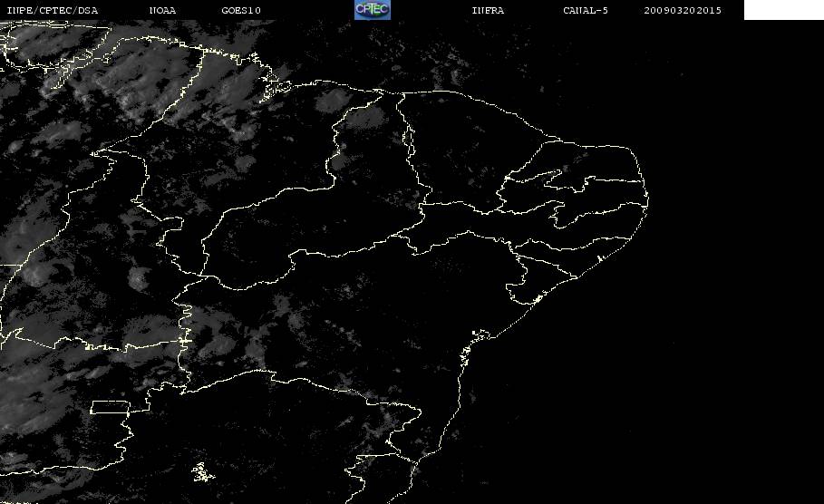Click the CPTEC logo in the header
This screenshot has height=504, width=824.
[372, 9]
